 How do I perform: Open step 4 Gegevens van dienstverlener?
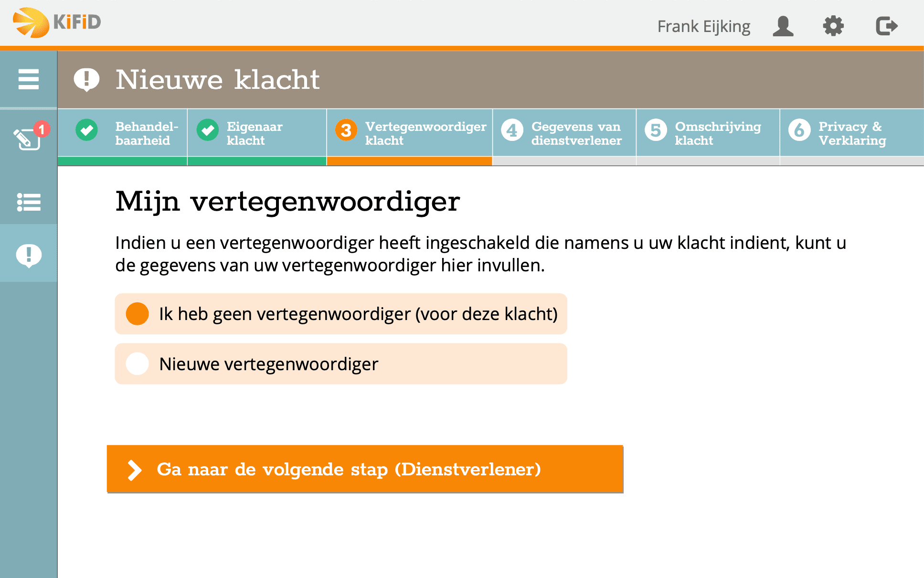[564, 134]
